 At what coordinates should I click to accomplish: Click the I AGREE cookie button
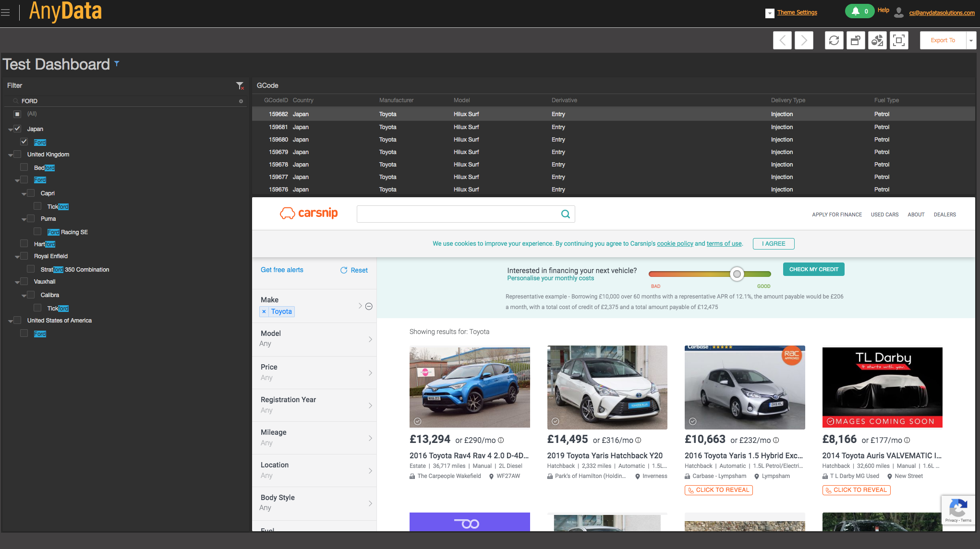(x=774, y=244)
